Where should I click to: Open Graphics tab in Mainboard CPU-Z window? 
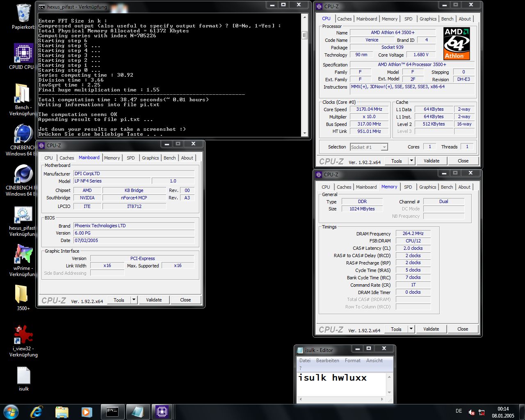(150, 158)
